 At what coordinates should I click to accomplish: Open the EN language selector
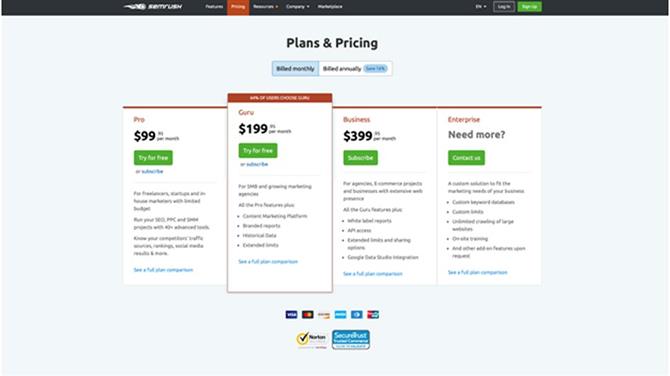481,7
